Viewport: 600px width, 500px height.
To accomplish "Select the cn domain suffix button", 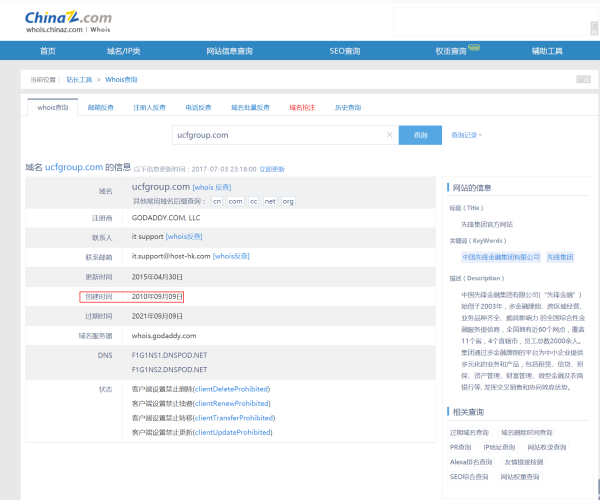I will (x=217, y=201).
